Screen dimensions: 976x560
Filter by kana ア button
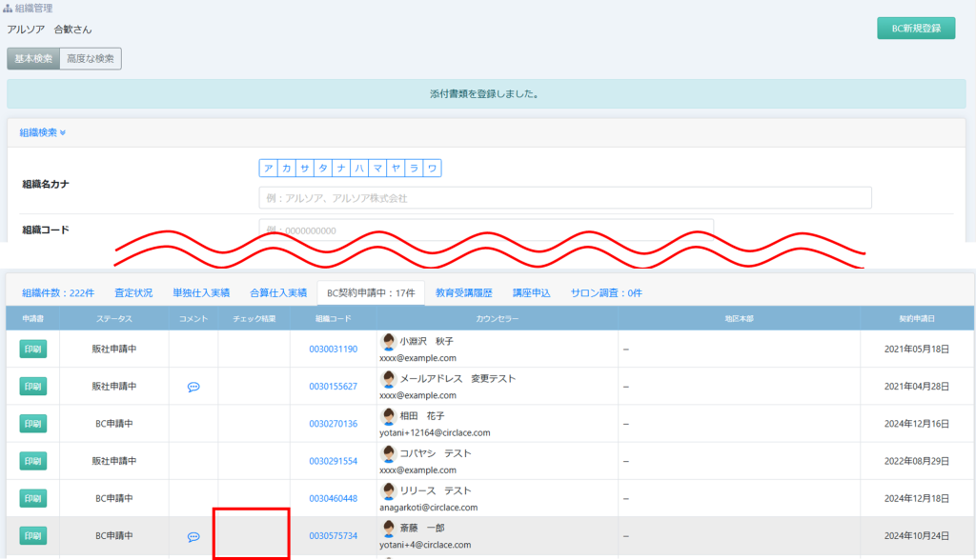(x=269, y=169)
